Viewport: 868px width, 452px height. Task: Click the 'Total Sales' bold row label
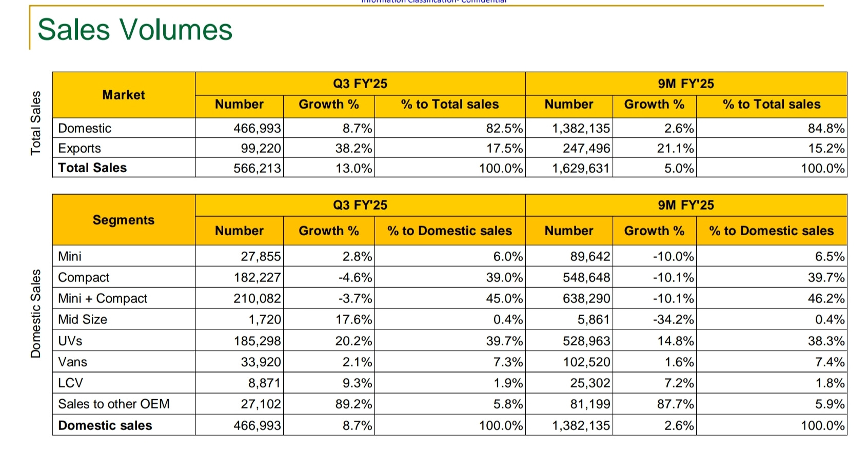click(x=92, y=168)
